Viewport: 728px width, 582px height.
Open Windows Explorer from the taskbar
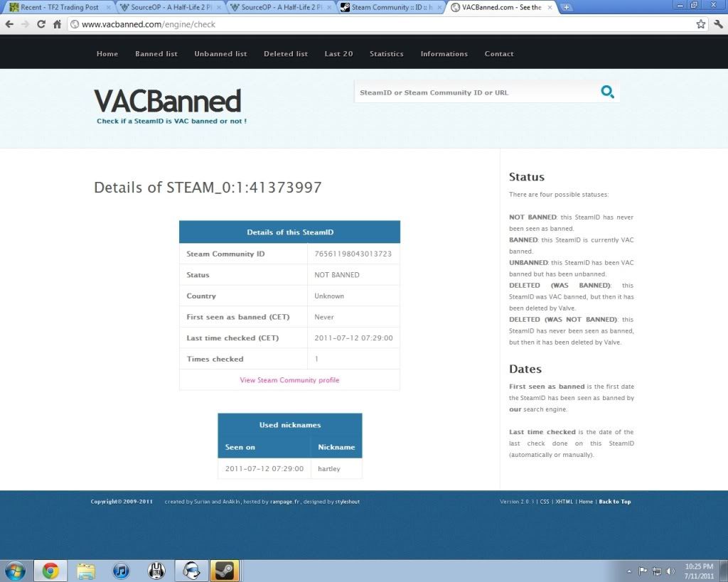[86, 571]
